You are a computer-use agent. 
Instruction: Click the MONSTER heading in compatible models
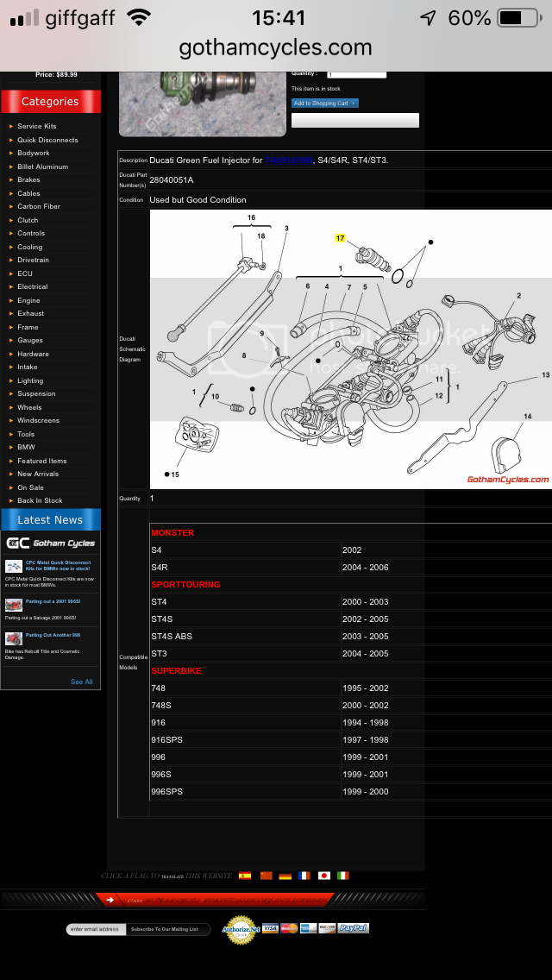(x=172, y=533)
